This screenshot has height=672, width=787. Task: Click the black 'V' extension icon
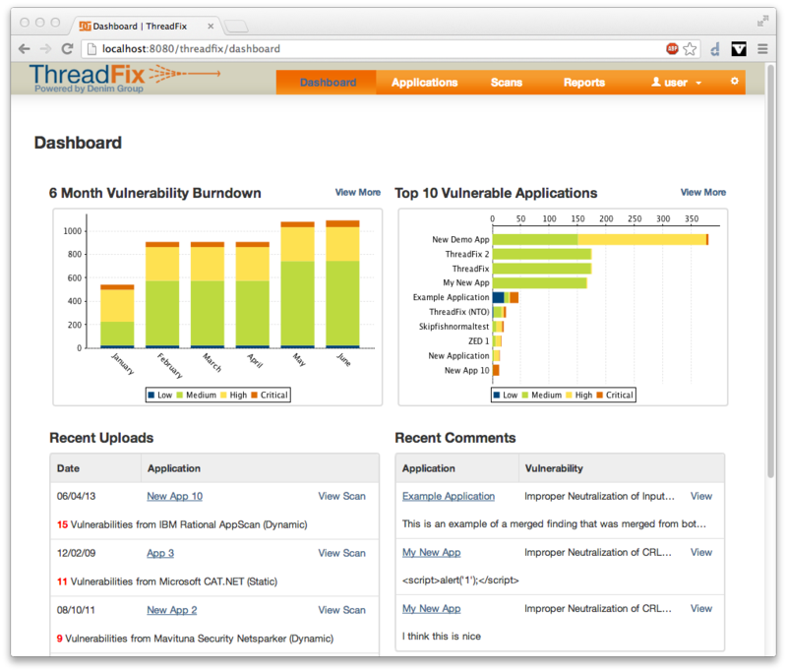tap(738, 47)
